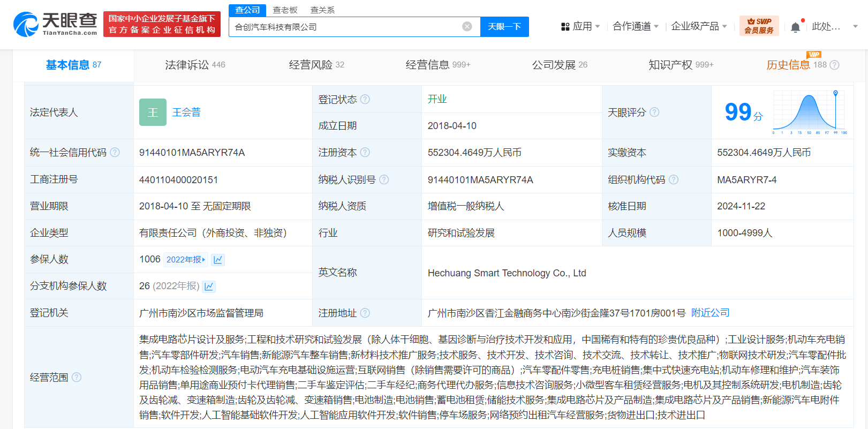Expand the 2022年报 annual report selector
This screenshot has width=868, height=429.
[x=185, y=260]
